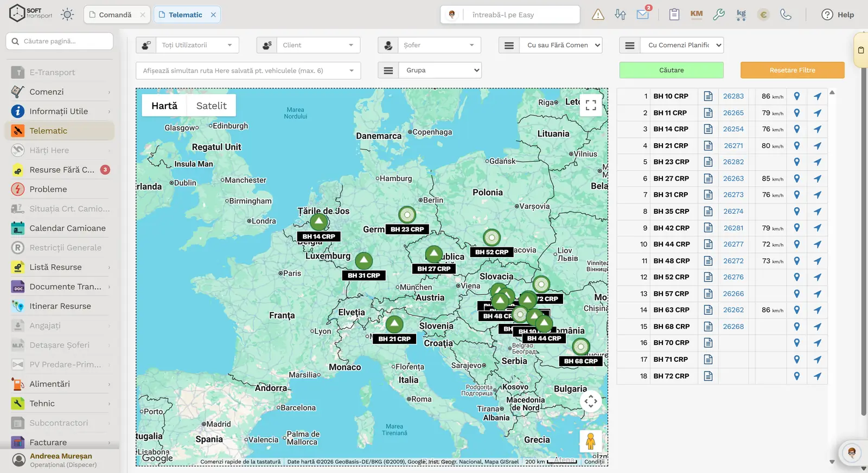Click the green Căutare button

click(672, 70)
